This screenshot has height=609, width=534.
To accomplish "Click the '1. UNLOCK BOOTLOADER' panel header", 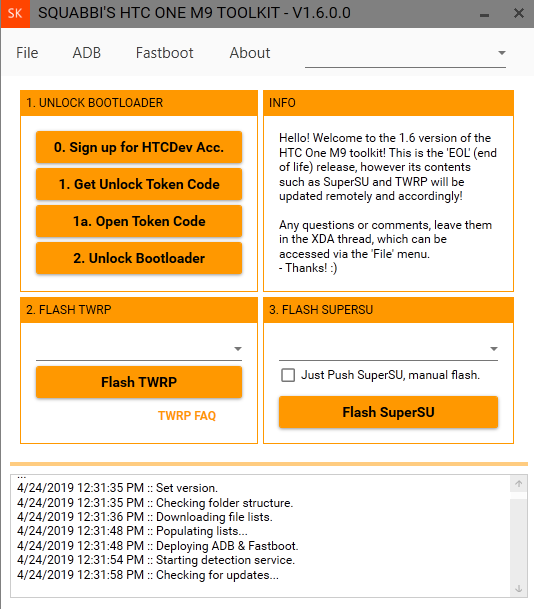I will point(139,103).
